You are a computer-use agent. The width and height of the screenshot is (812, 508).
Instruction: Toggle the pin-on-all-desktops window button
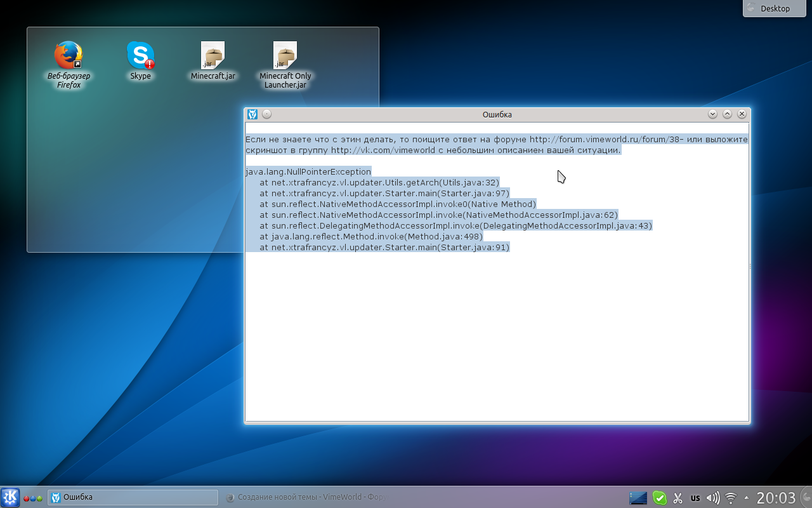click(267, 114)
